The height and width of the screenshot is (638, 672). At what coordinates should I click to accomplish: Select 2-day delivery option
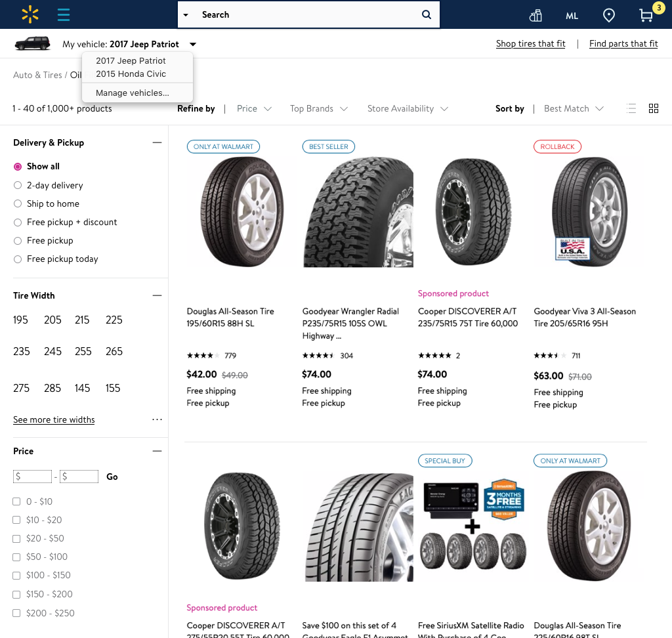[x=18, y=185]
